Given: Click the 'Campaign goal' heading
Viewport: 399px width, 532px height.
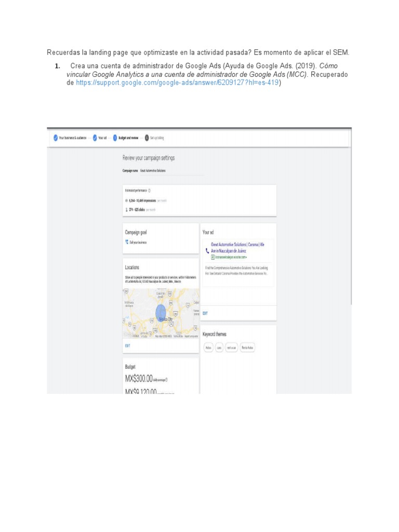Looking at the screenshot, I should (x=136, y=232).
